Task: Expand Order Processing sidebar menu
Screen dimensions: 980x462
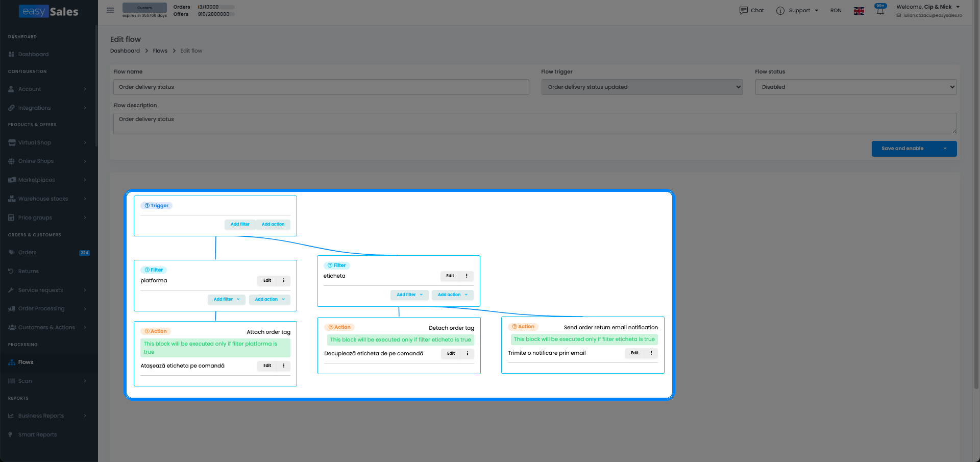Action: pyautogui.click(x=48, y=308)
